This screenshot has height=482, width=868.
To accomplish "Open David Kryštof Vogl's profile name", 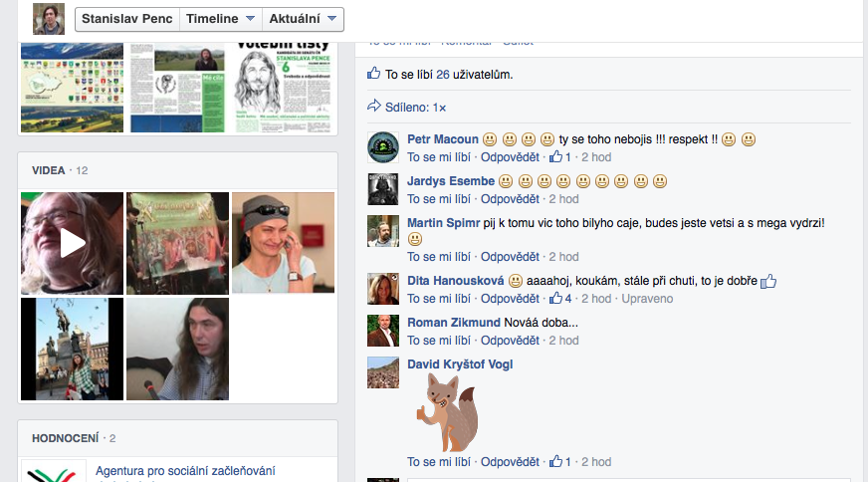I will pyautogui.click(x=460, y=364).
